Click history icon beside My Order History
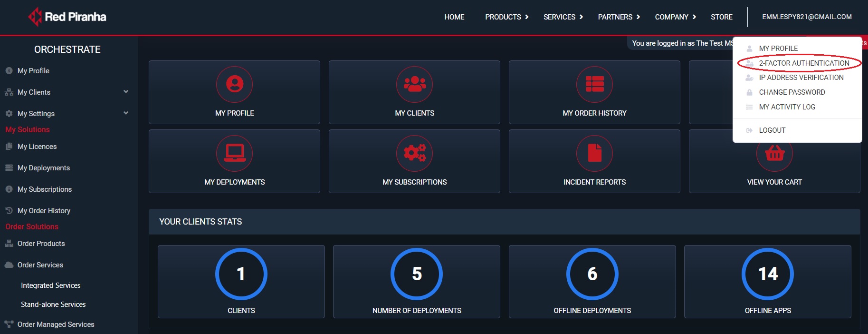 click(x=9, y=210)
